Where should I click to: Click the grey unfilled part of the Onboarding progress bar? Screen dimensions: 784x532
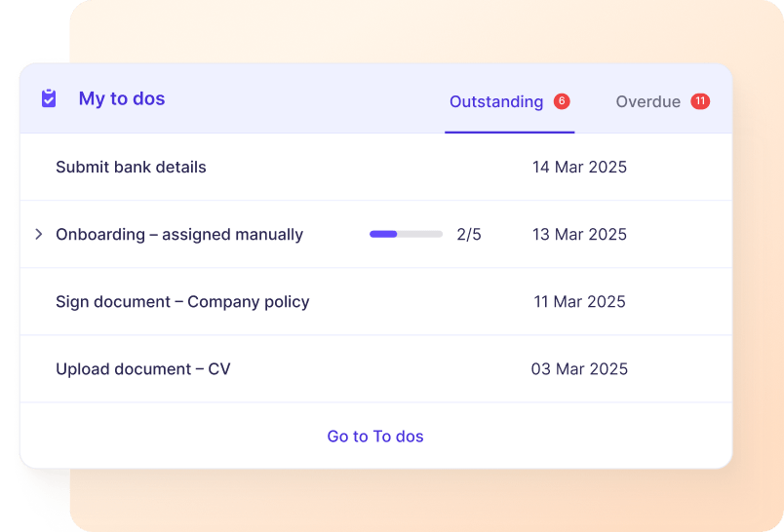click(x=420, y=234)
